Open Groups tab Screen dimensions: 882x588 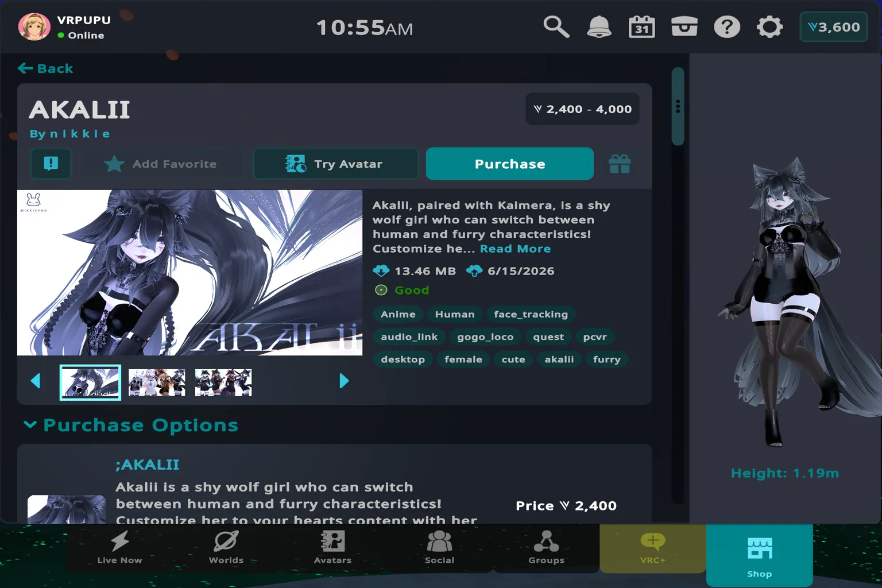[x=546, y=547]
